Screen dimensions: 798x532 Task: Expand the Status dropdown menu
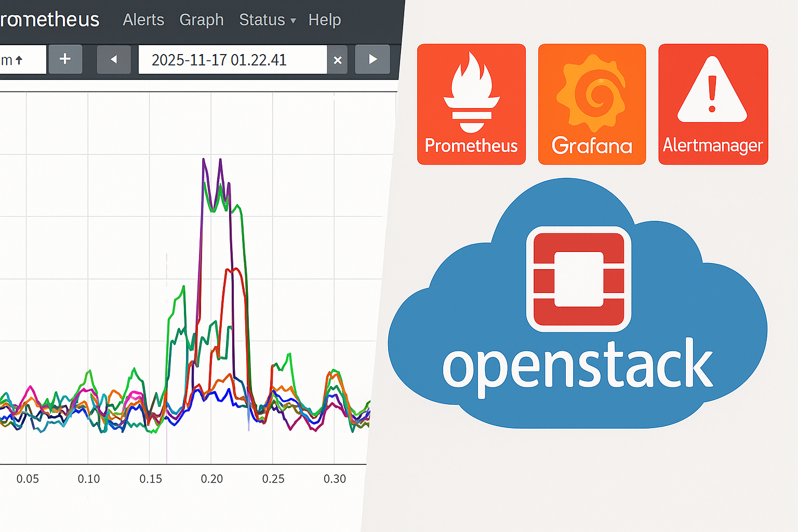pos(267,20)
